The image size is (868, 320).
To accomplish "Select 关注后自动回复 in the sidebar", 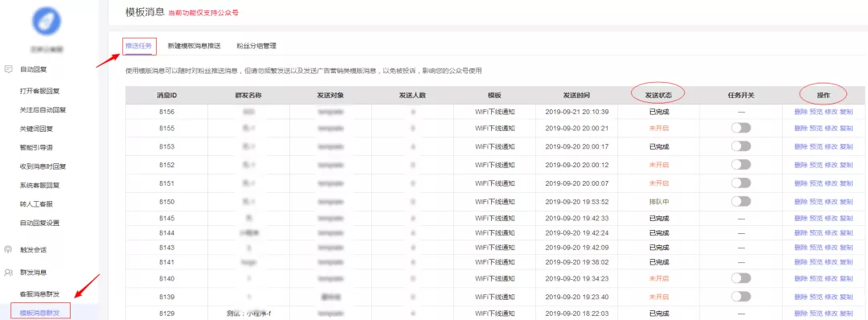I will pyautogui.click(x=43, y=109).
